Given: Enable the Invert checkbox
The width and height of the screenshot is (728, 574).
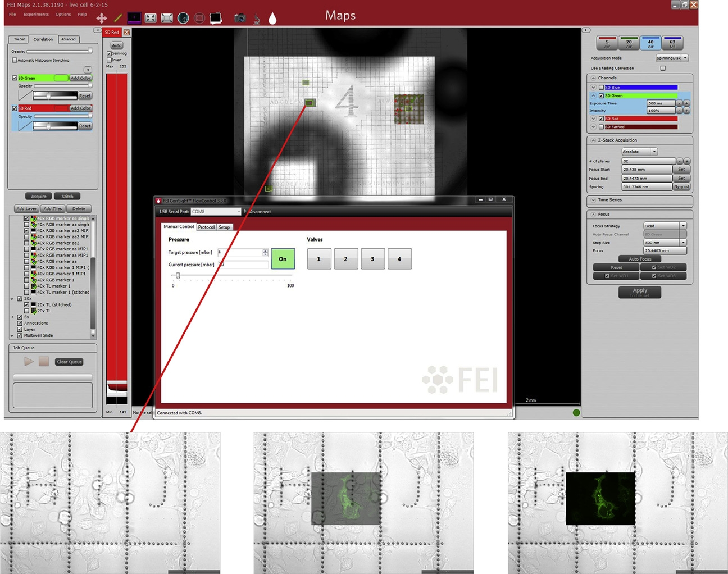Looking at the screenshot, I should click(x=109, y=60).
